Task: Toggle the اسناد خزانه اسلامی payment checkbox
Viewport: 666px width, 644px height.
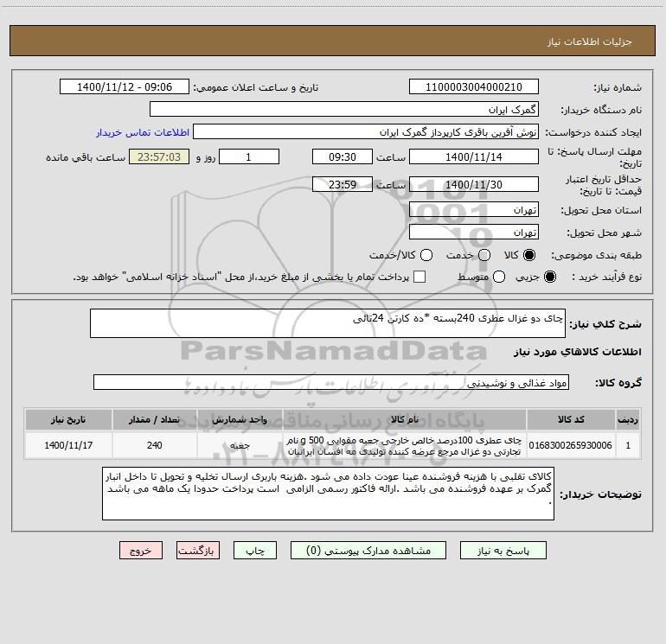Action: (419, 277)
